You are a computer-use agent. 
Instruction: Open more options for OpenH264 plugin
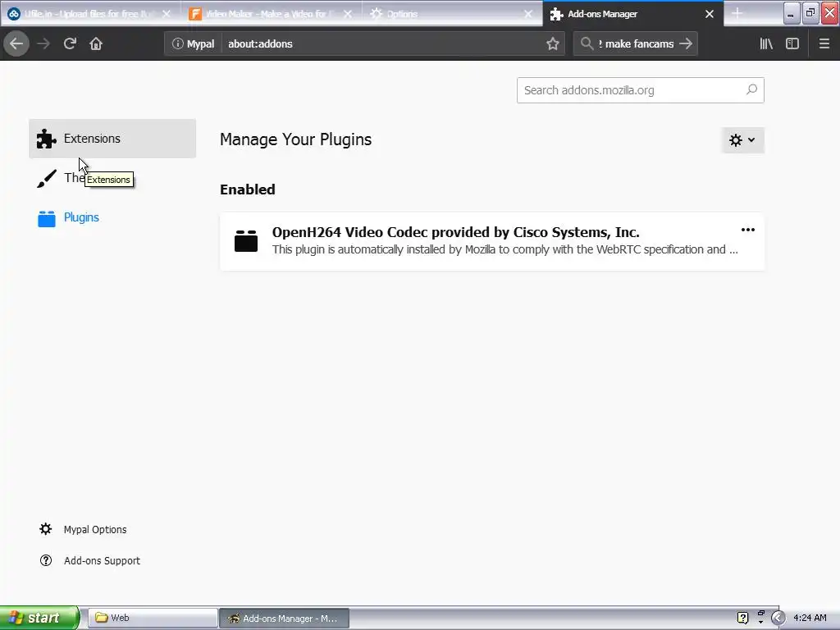pyautogui.click(x=748, y=230)
